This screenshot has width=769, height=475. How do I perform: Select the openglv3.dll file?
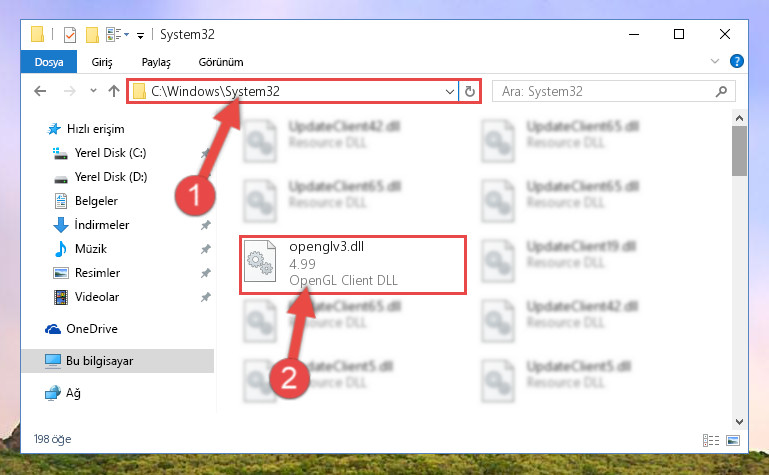click(353, 265)
